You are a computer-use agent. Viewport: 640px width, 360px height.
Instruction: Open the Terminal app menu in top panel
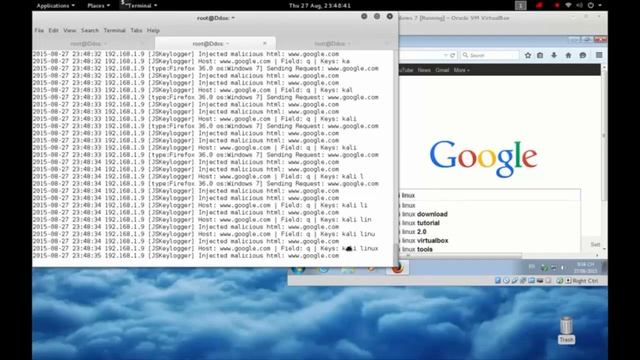tap(139, 6)
